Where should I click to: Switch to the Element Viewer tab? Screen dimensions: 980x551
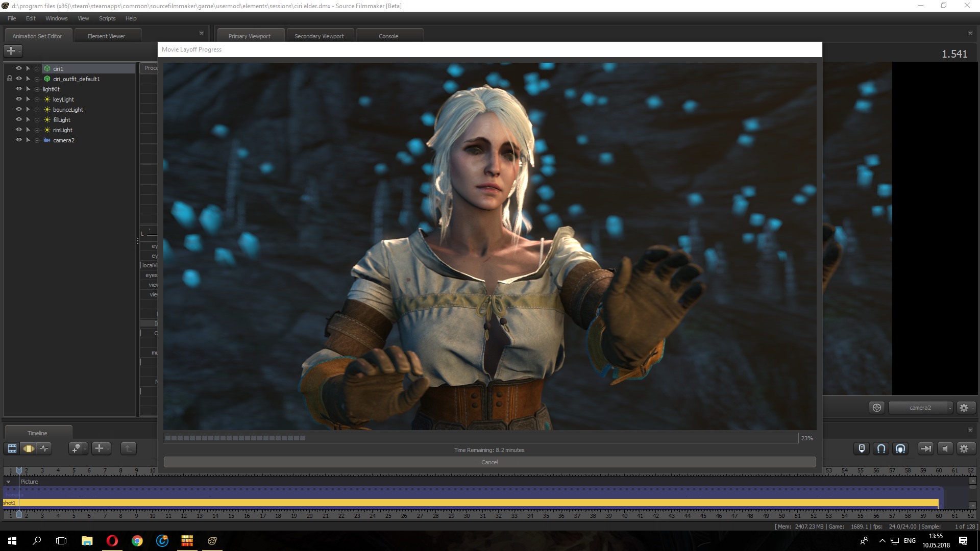point(106,36)
